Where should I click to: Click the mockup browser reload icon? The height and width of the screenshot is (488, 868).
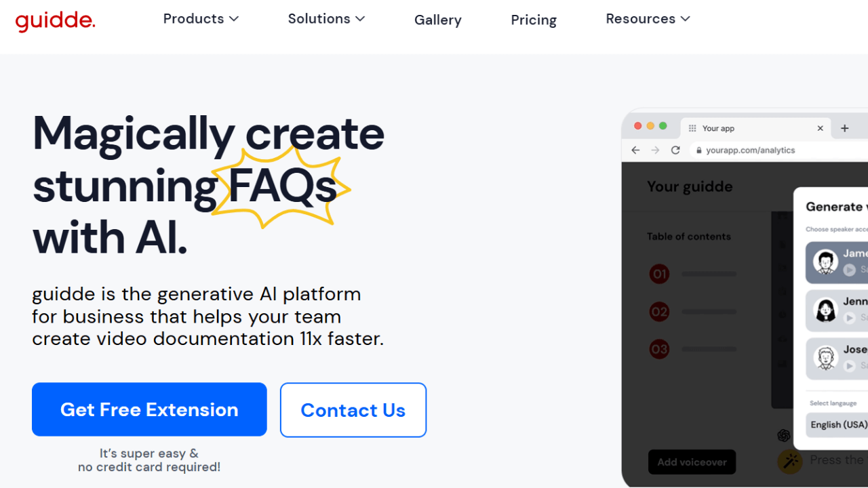[675, 150]
